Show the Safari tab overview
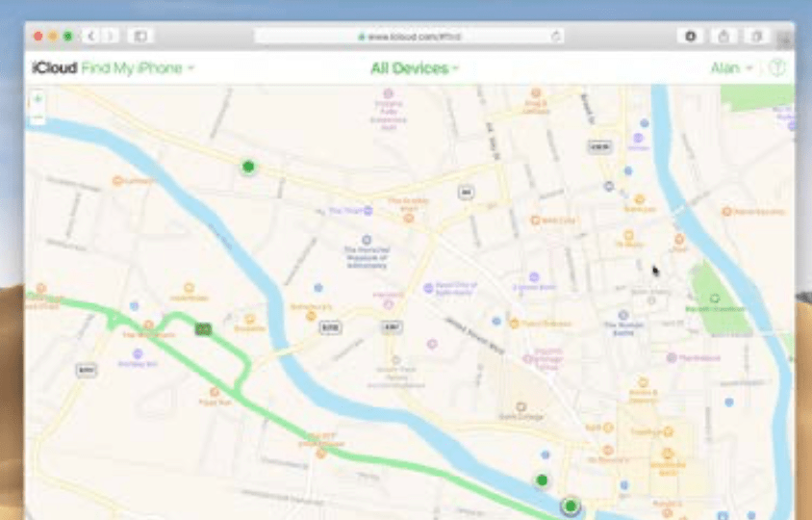The height and width of the screenshot is (520, 812). click(x=756, y=37)
